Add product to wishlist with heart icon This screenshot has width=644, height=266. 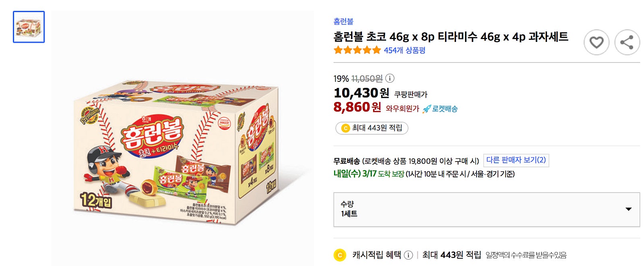tap(596, 42)
